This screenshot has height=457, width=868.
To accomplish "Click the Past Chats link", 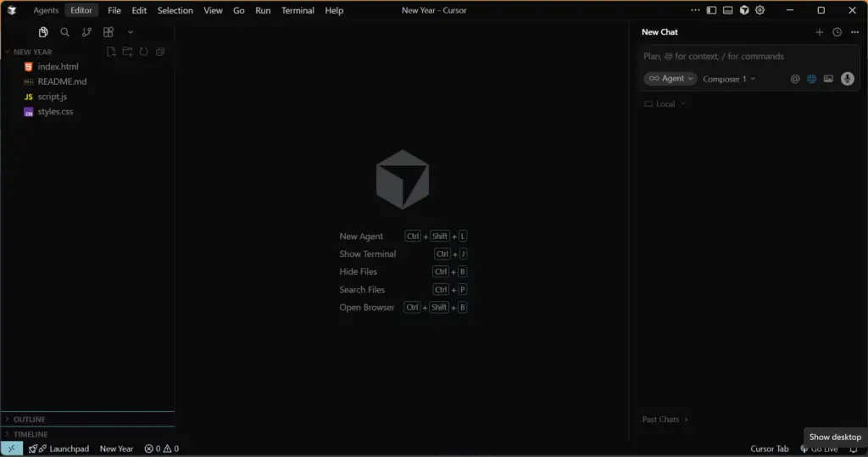I will 665,420.
